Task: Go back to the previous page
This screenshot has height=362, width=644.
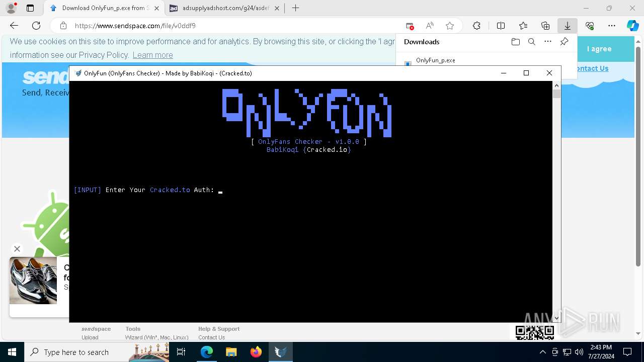Action: click(14, 26)
